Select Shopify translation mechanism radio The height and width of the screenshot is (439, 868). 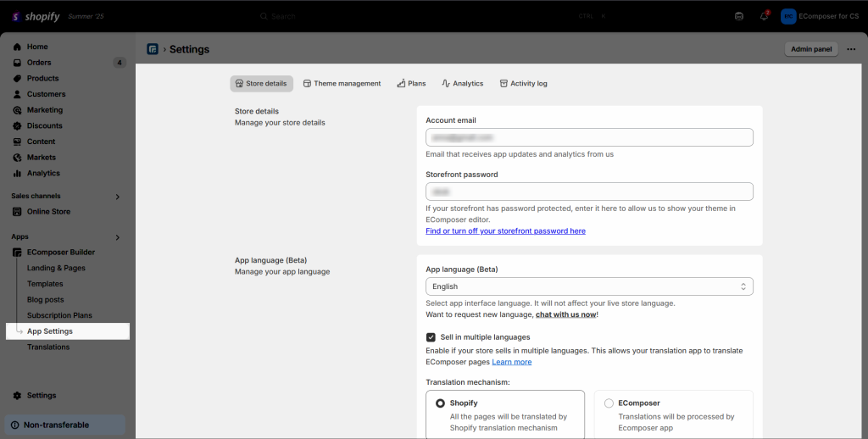pos(440,403)
